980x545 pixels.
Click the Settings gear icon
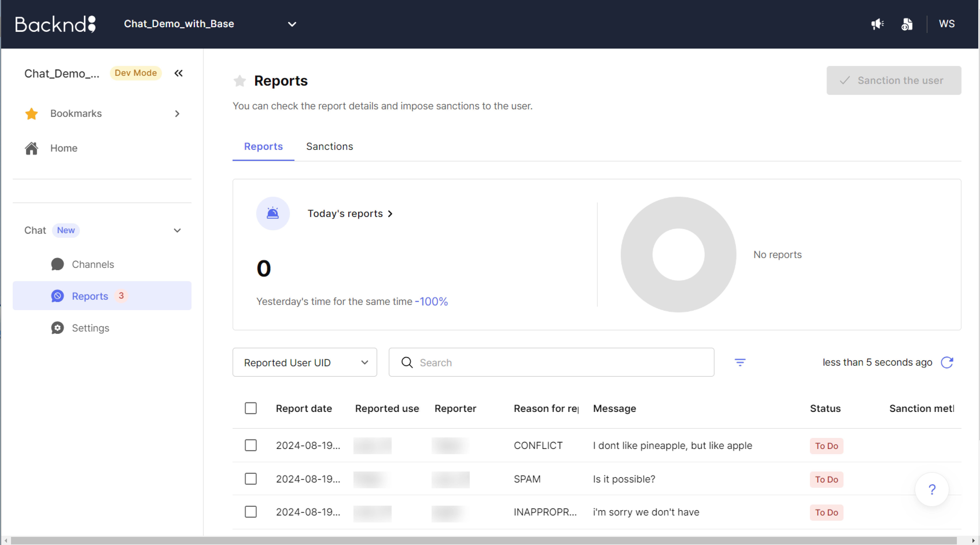[x=57, y=328]
